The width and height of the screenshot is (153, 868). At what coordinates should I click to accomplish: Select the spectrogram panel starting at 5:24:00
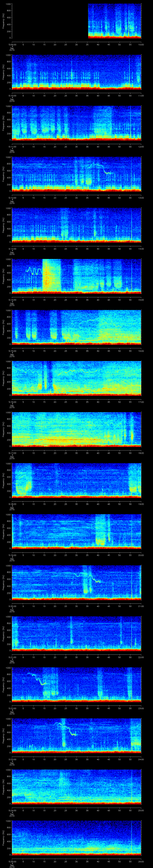(77, 786)
